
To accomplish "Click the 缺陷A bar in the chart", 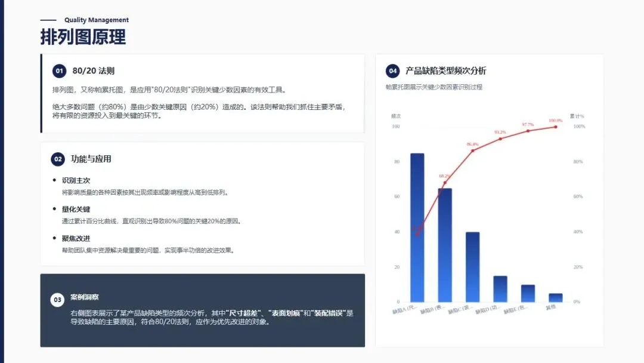I will click(417, 227).
